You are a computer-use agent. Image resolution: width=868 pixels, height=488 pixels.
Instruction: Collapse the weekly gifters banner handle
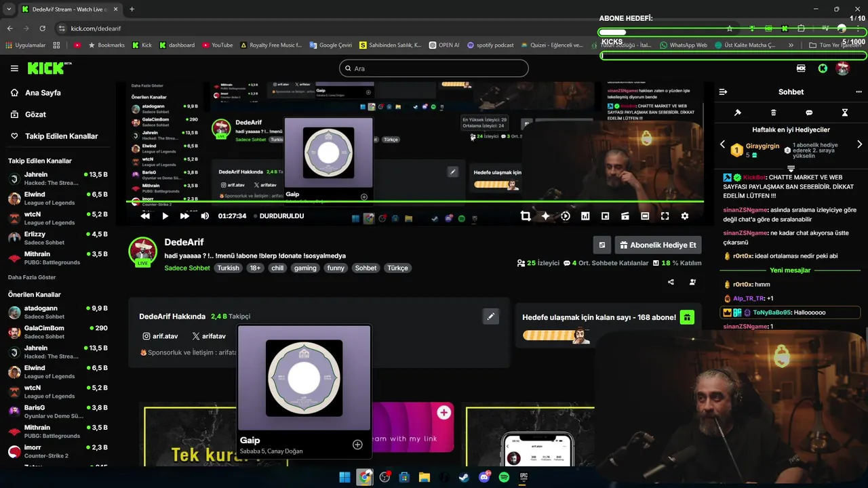point(791,168)
